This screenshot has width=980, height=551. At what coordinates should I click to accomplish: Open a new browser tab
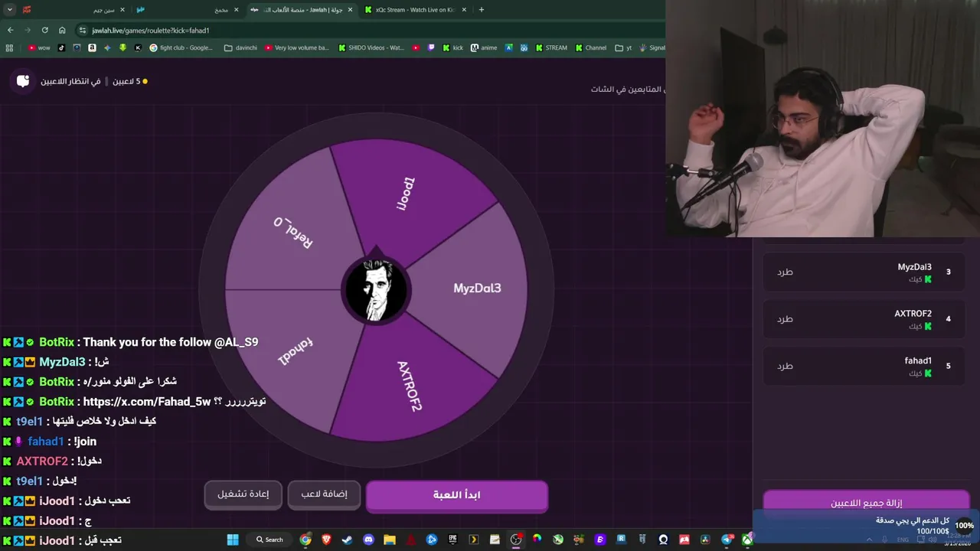(x=482, y=10)
